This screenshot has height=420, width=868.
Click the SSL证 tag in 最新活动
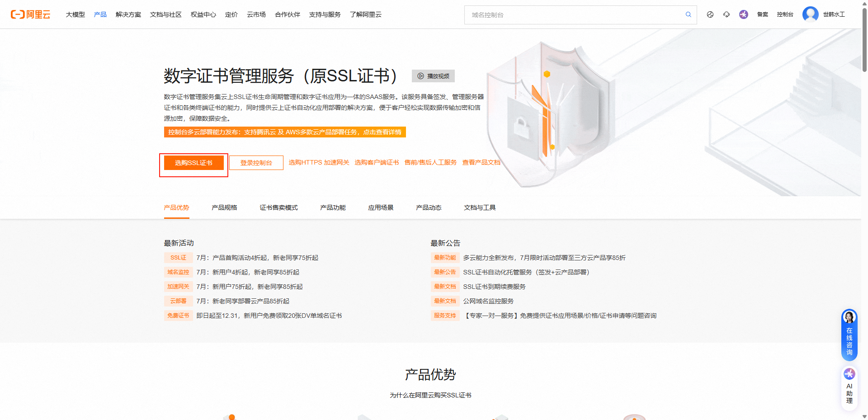coord(179,258)
